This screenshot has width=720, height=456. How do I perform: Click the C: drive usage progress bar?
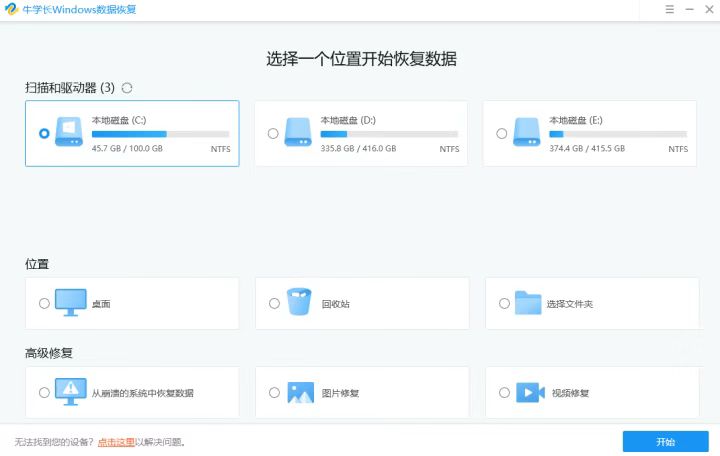coord(160,133)
